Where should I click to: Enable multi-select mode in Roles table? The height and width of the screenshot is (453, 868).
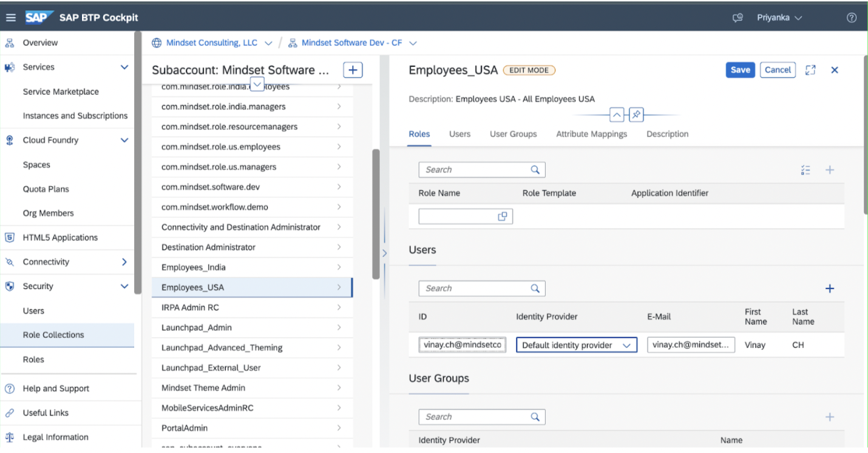coord(805,170)
